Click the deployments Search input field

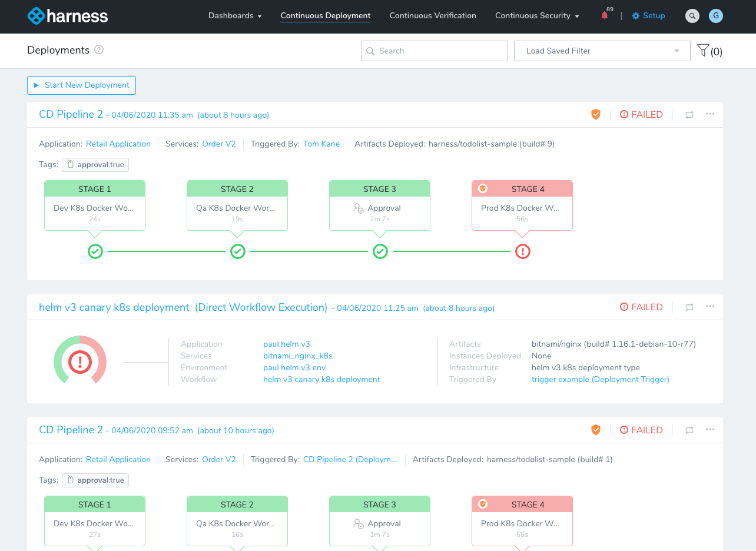tap(435, 51)
